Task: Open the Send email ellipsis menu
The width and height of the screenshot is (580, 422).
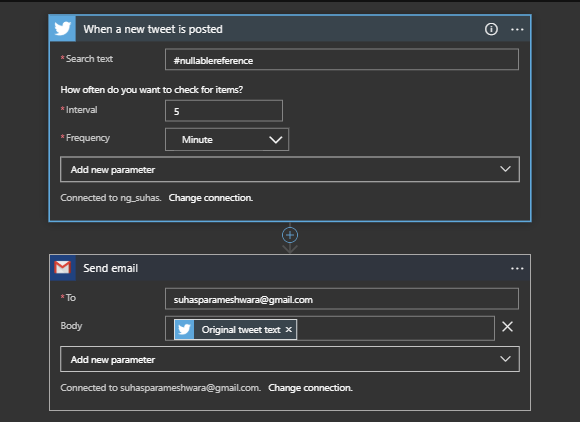Action: [x=517, y=269]
